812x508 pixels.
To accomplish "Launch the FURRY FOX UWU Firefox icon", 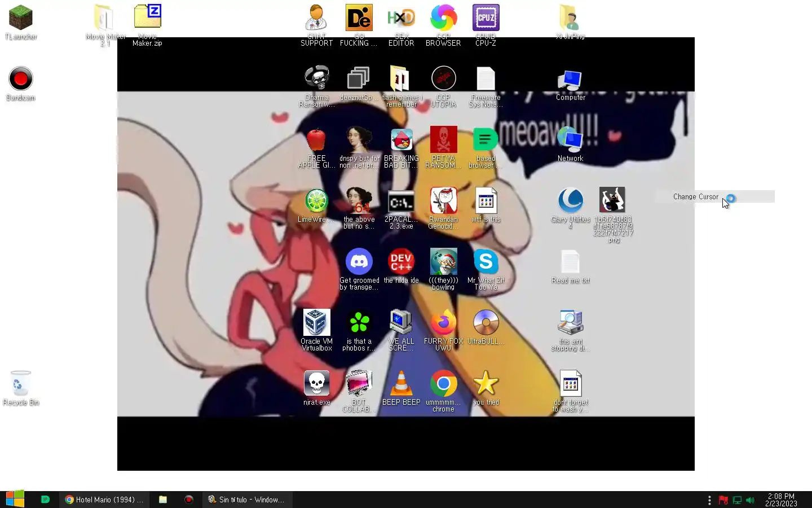I will click(443, 323).
